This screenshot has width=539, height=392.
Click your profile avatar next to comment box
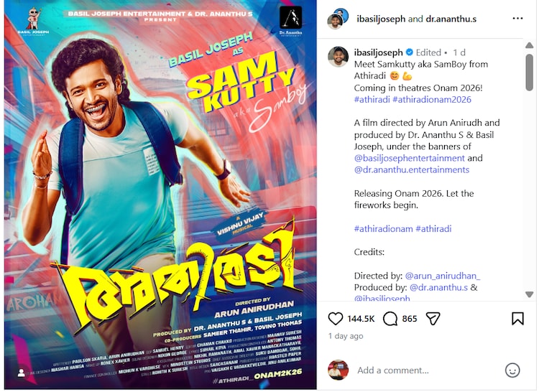[338, 370]
